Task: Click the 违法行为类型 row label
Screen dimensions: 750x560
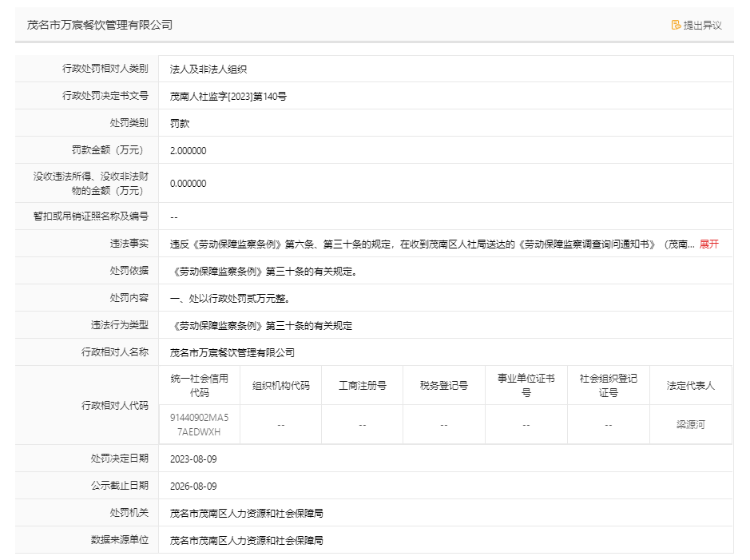Action: (x=120, y=326)
